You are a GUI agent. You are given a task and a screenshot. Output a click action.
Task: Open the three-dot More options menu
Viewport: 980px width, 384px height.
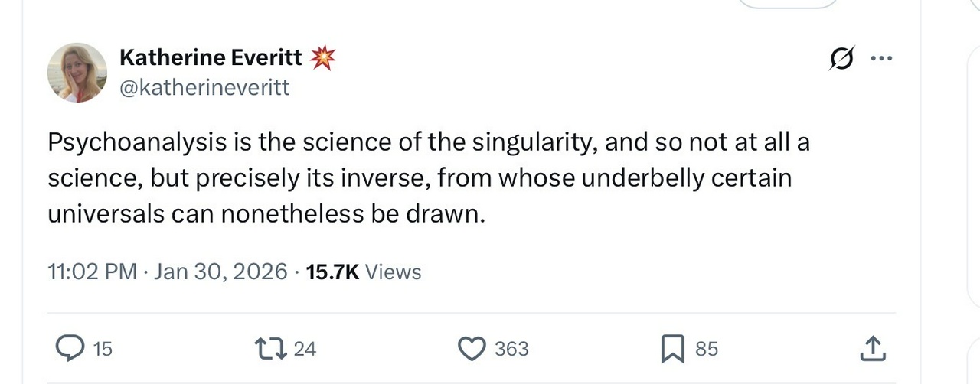(x=881, y=58)
